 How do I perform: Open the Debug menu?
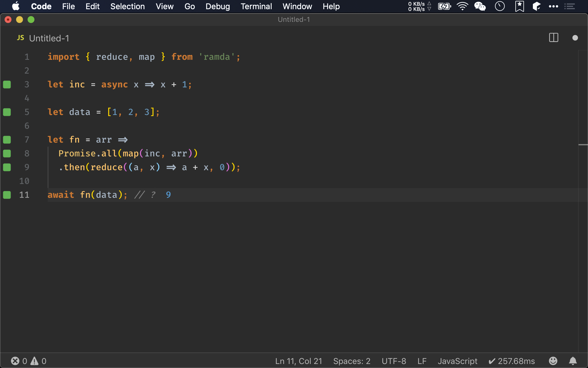pos(218,6)
